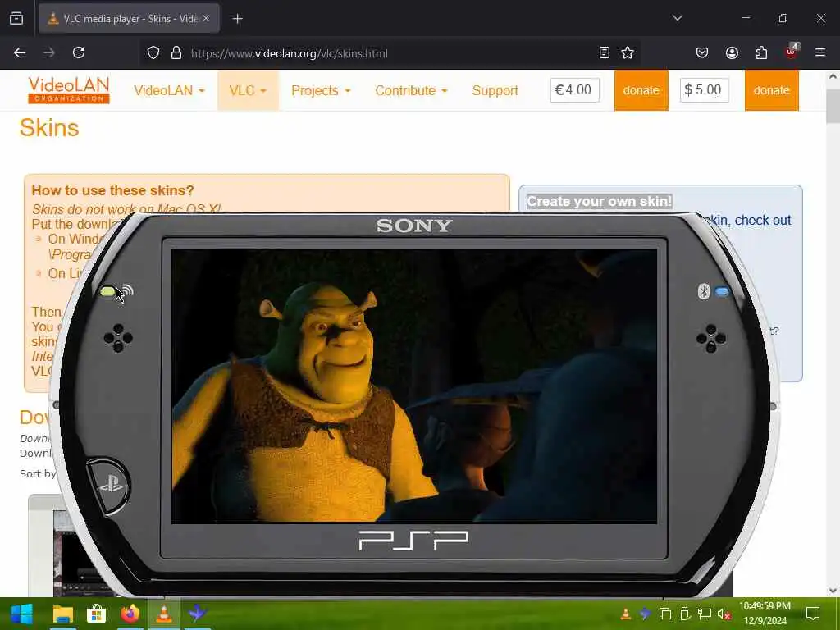Open the Support page link
Image resolution: width=840 pixels, height=630 pixels.
click(x=495, y=90)
